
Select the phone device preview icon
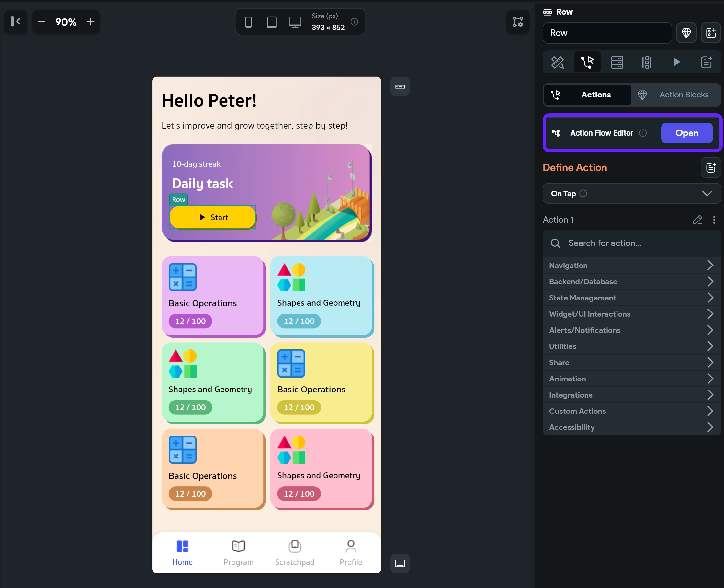[248, 22]
